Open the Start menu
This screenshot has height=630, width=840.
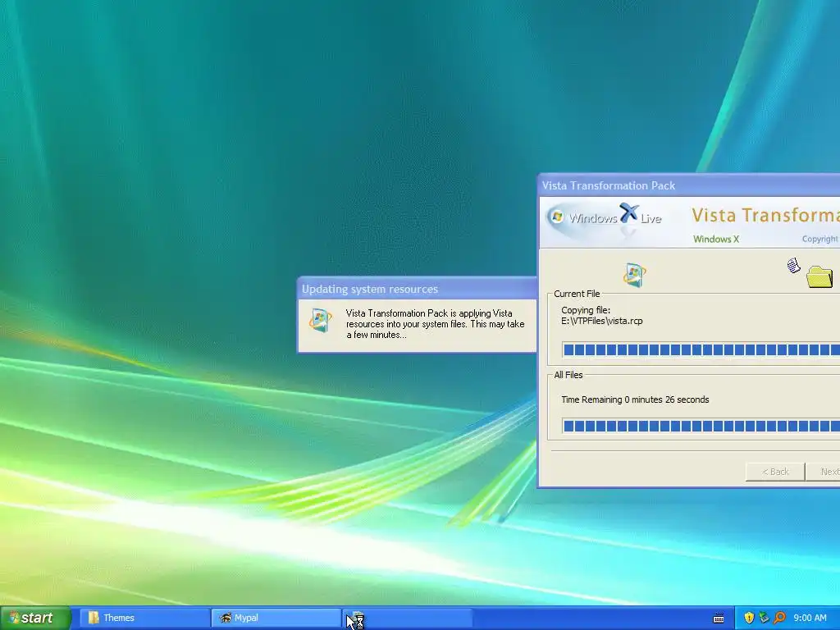[x=34, y=618]
